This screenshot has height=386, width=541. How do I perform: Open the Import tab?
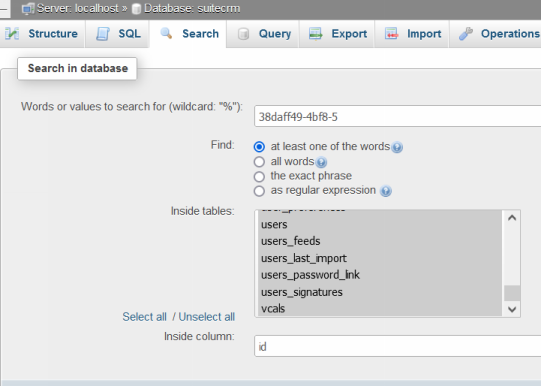point(412,34)
